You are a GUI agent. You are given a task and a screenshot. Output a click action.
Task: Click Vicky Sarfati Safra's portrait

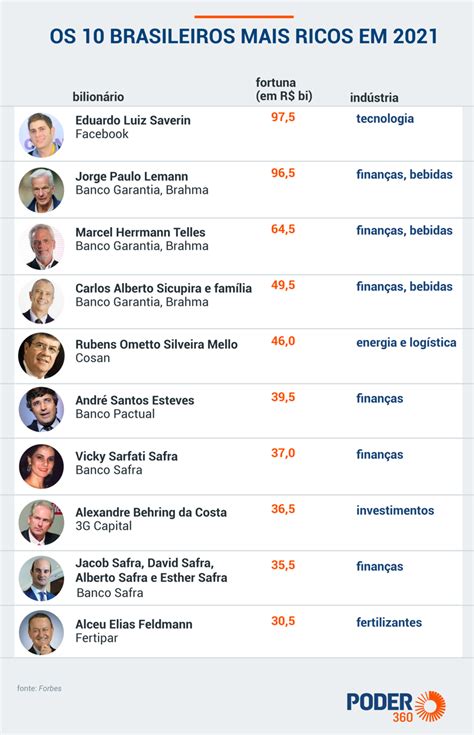tap(41, 466)
